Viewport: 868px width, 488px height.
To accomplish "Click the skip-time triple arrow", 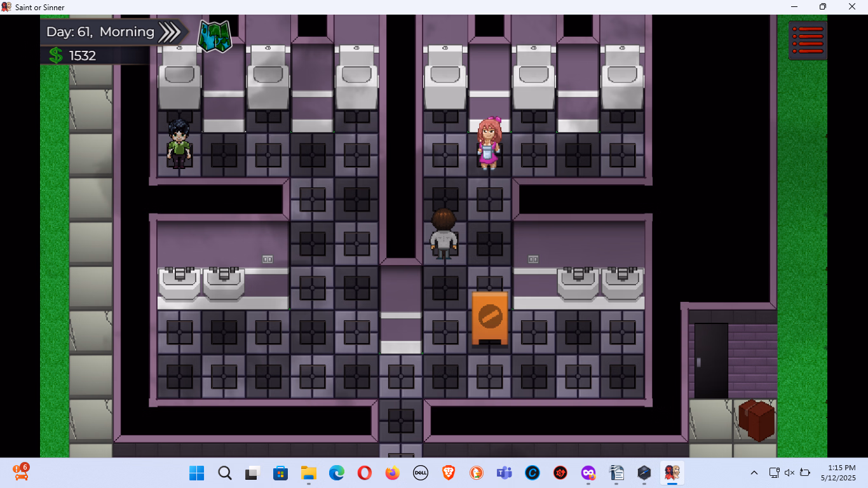I will pos(170,32).
